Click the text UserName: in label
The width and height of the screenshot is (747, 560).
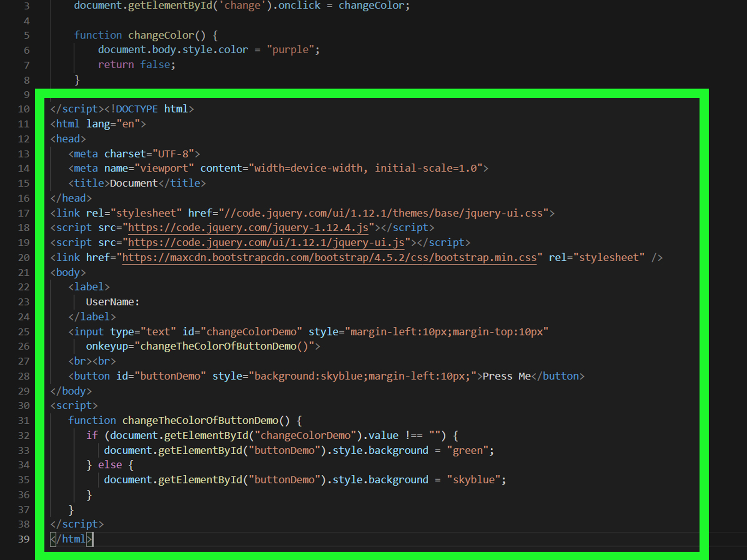(x=112, y=302)
